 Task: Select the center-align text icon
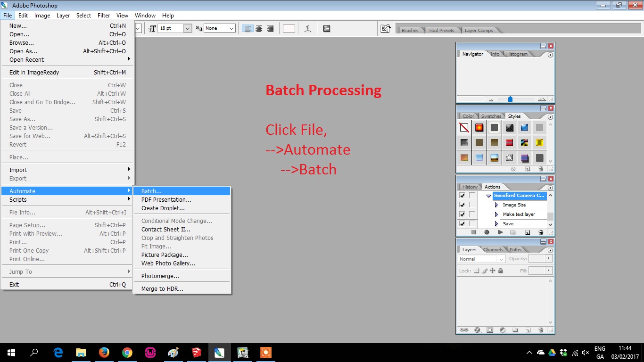click(259, 28)
